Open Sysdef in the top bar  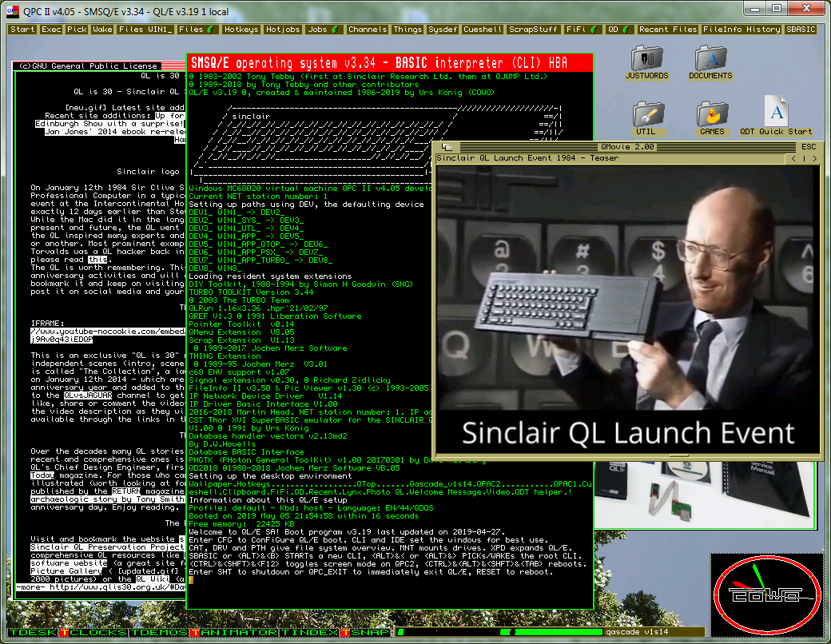point(443,30)
